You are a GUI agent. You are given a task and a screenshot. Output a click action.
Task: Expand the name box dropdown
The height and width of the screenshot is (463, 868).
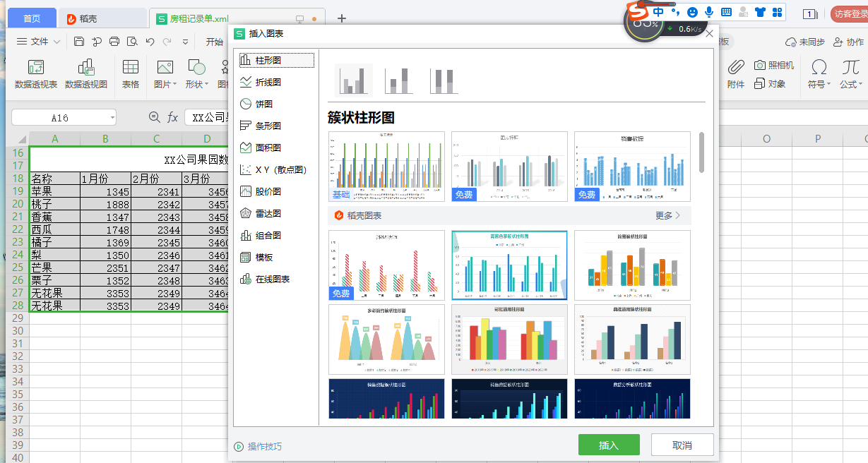click(112, 118)
